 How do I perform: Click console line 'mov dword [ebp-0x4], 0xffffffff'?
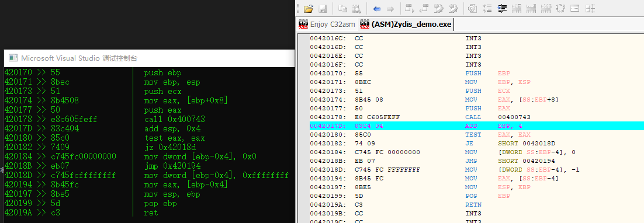216,176
